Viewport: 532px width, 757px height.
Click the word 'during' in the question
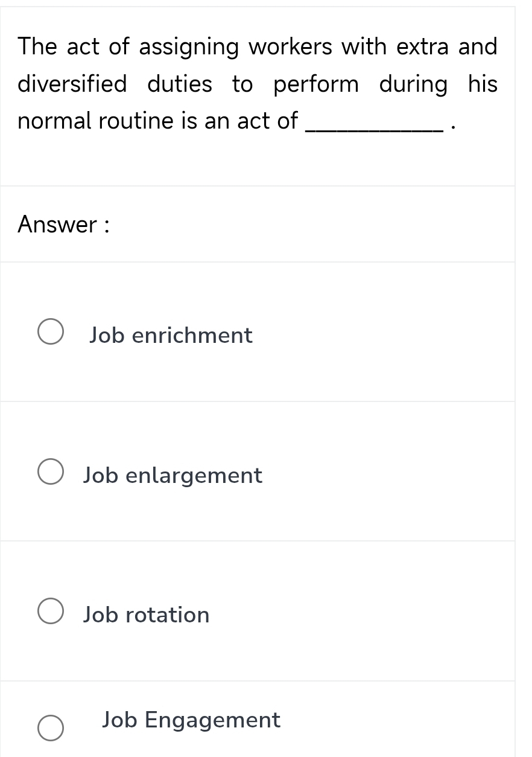413,85
